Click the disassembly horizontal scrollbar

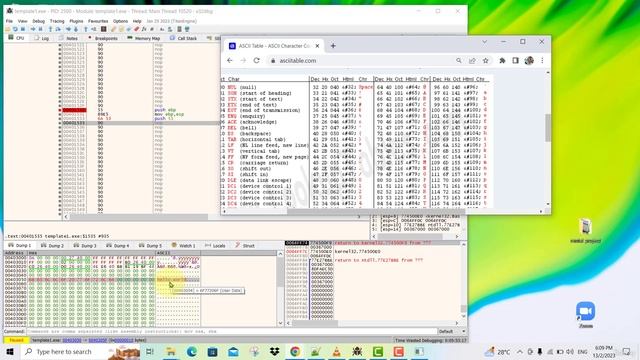click(x=212, y=217)
